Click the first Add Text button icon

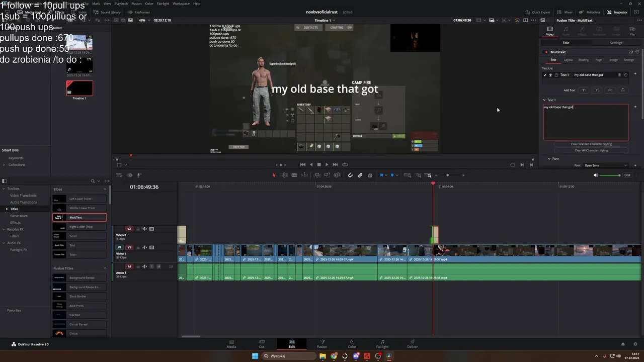click(584, 90)
